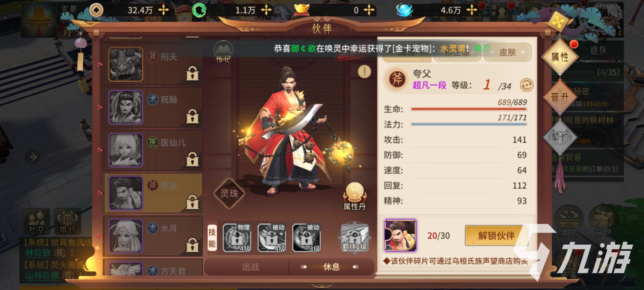
Task: Toggle companion to 出战 battle state
Action: point(250,267)
